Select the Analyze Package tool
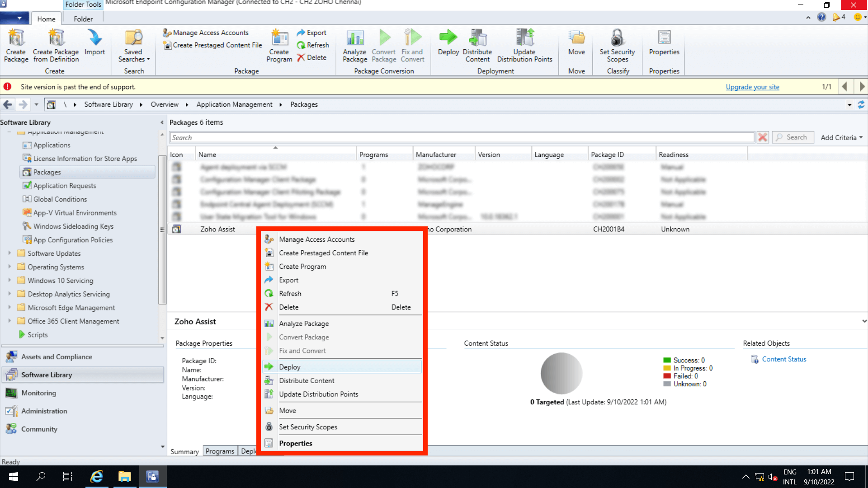 pyautogui.click(x=355, y=45)
